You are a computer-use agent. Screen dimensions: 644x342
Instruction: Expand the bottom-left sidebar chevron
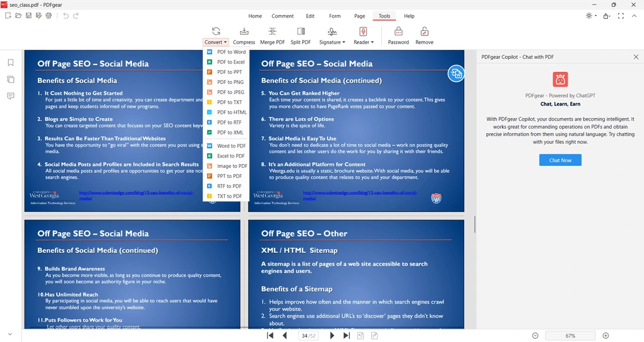point(10,334)
